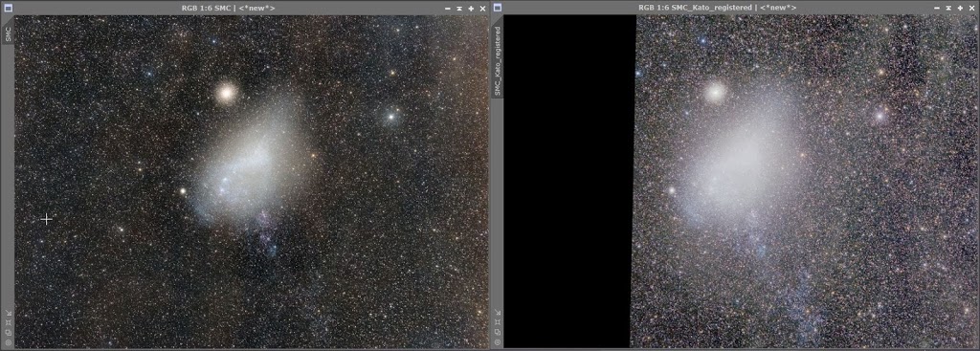Click the four-corner fit icon in SMC window
The width and height of the screenshot is (980, 351).
point(8,323)
